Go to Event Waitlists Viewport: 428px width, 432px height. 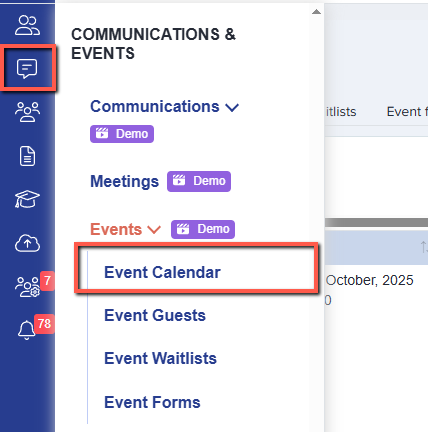click(160, 358)
